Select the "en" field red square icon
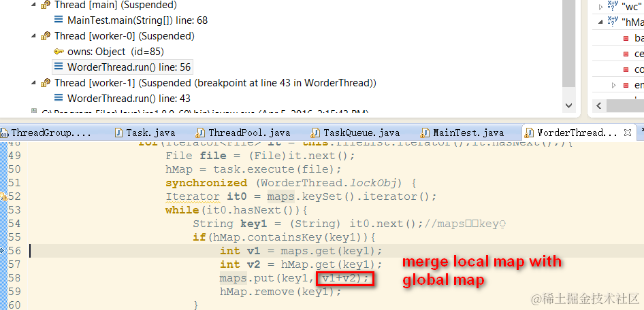The image size is (644, 310). (x=626, y=85)
